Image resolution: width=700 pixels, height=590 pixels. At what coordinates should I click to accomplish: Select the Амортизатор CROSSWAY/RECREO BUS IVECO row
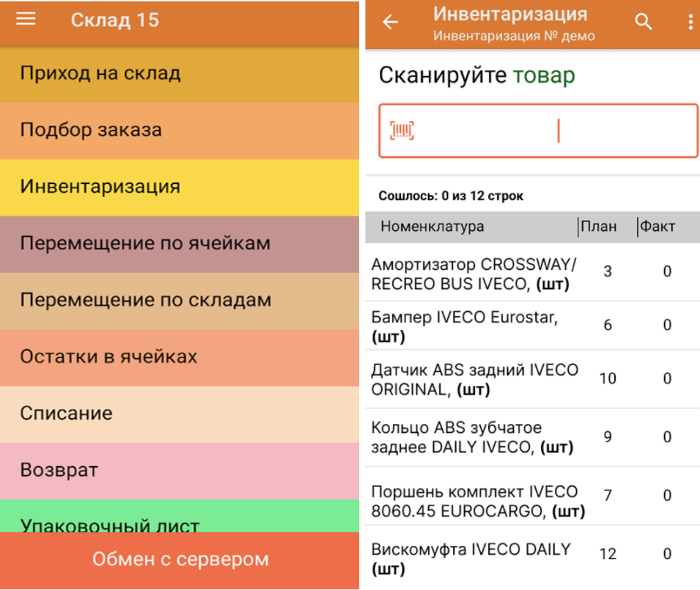coord(532,273)
